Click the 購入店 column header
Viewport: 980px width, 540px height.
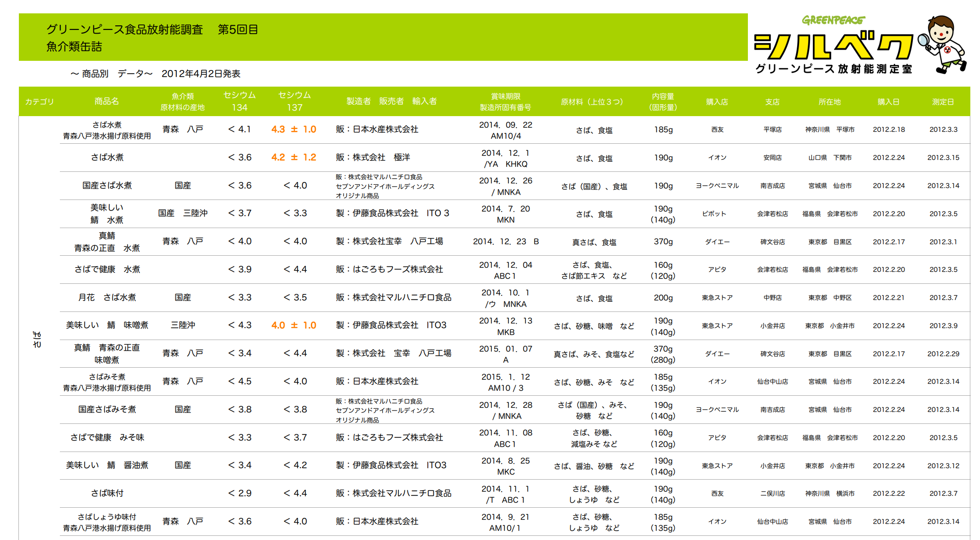pyautogui.click(x=717, y=102)
